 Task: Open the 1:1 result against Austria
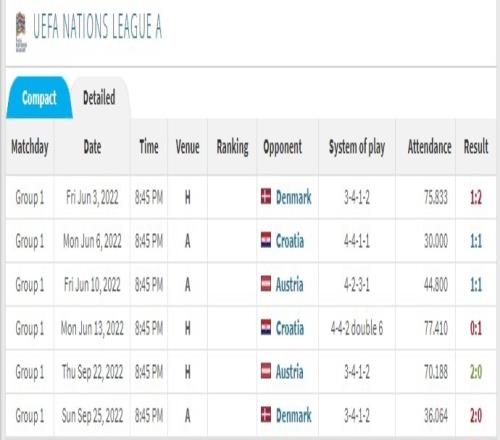(476, 285)
